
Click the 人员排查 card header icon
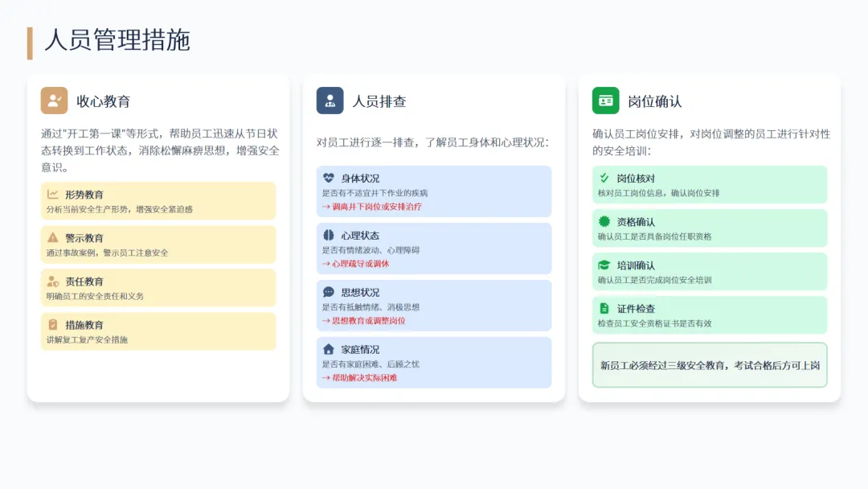(x=330, y=101)
